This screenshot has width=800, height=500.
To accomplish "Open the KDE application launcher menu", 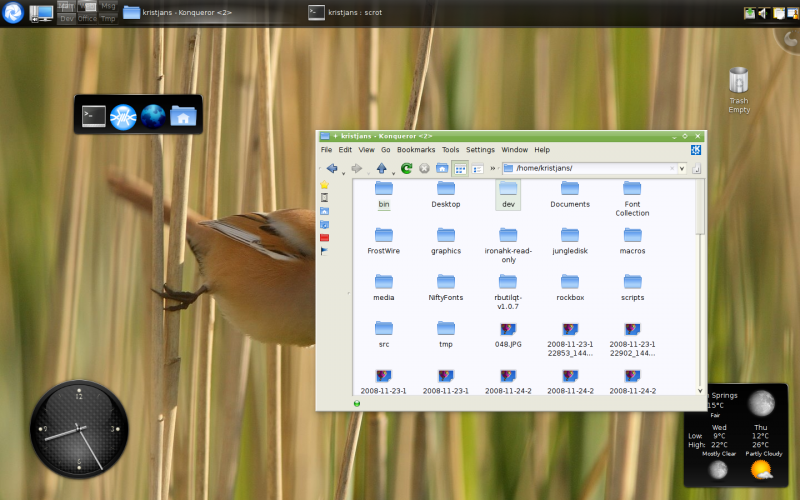I will pos(13,12).
